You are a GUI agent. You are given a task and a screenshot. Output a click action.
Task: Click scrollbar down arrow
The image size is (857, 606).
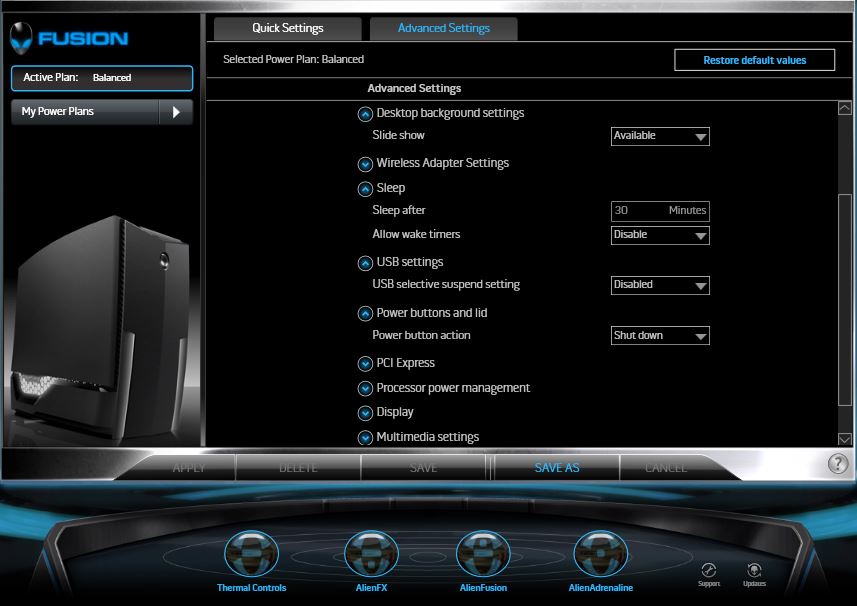tap(844, 439)
